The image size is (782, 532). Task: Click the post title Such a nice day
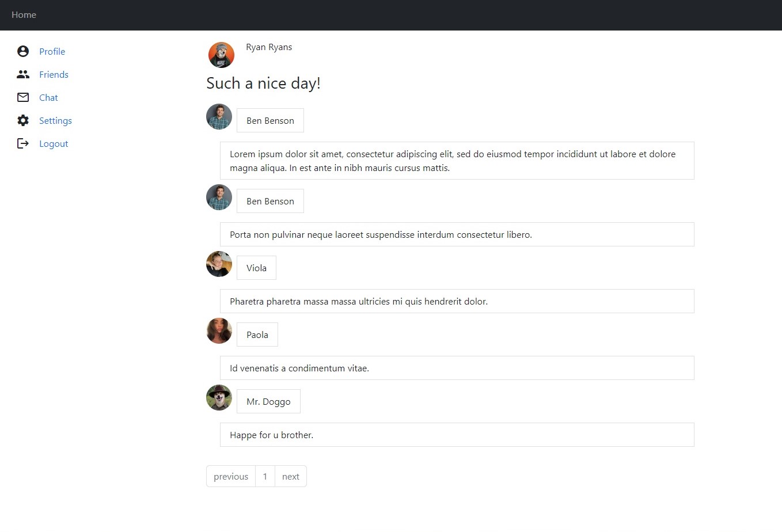(x=263, y=83)
